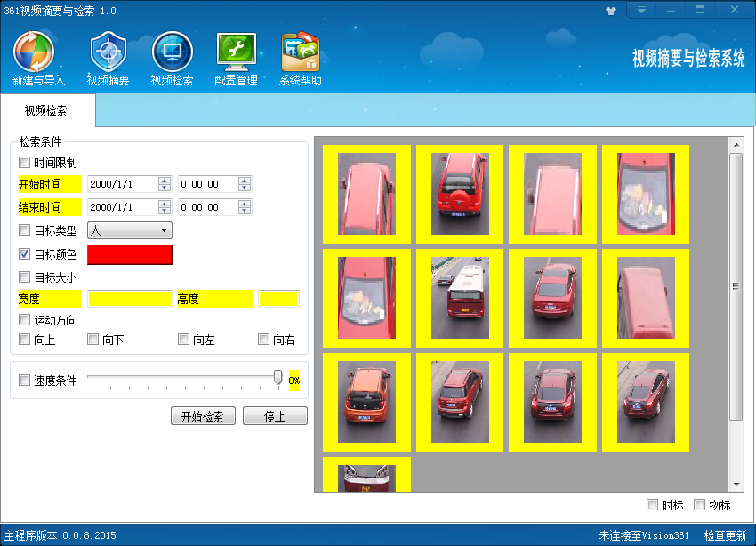Select the red SUV rear-view thumbnail with spare tire
756x546 pixels.
click(460, 194)
